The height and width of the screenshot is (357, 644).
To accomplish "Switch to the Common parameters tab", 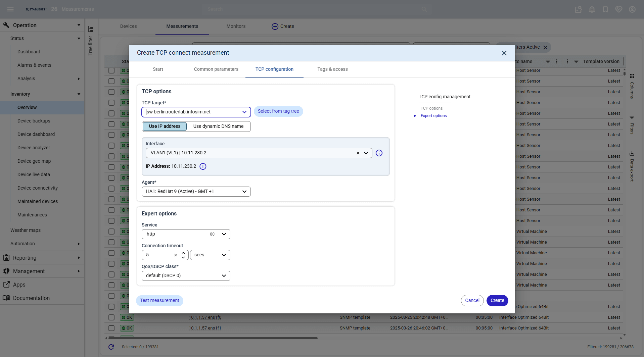I will (x=216, y=69).
